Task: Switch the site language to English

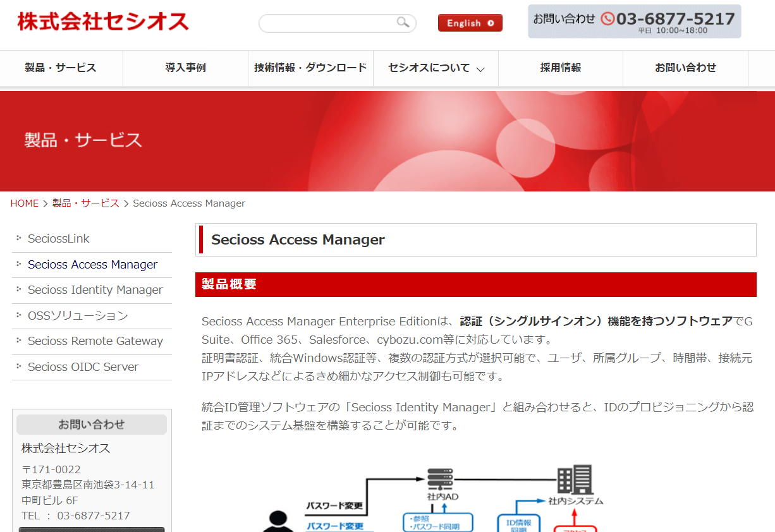Action: (470, 23)
